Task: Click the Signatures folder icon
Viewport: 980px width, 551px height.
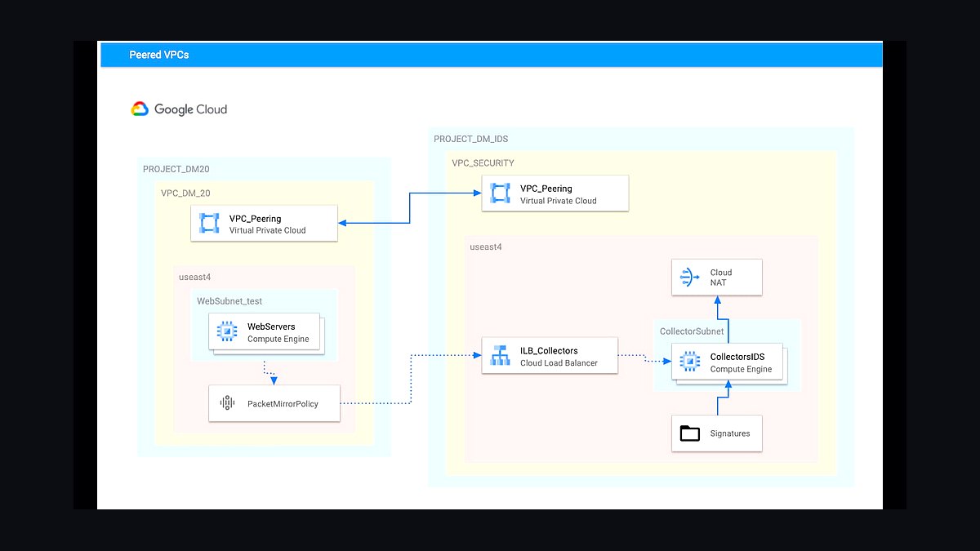Action: point(690,433)
